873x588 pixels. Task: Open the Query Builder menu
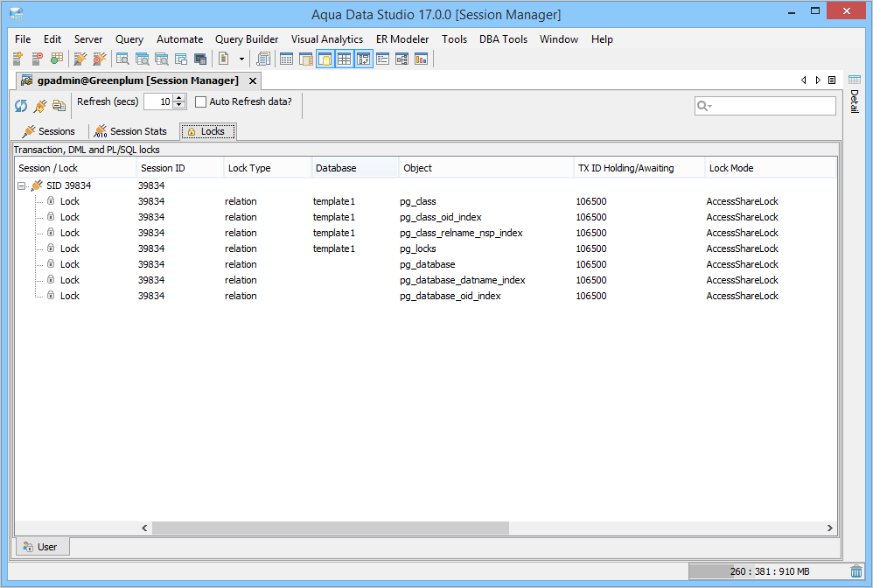click(247, 39)
